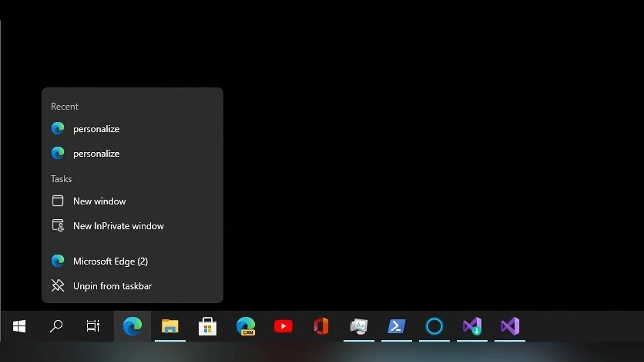Open Task View from the taskbar

pos(93,326)
